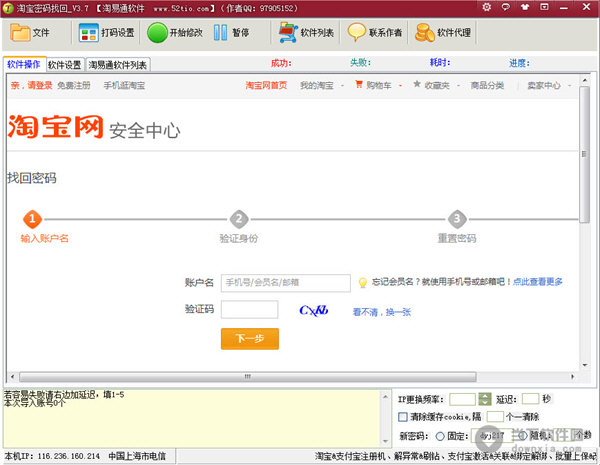Open the 淘易通软件列表 tab
Image resolution: width=600 pixels, height=465 pixels.
pyautogui.click(x=118, y=65)
